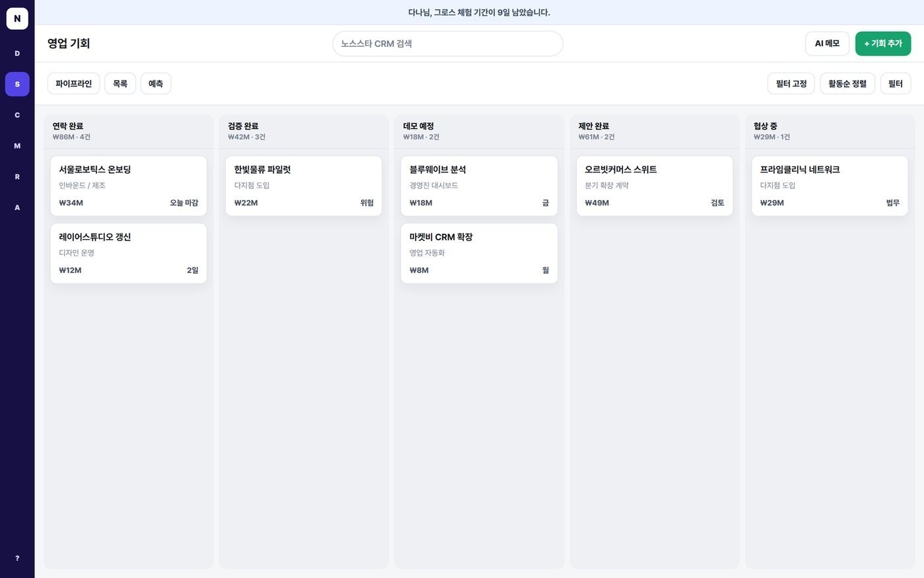Open the C sidebar item
The height and width of the screenshot is (578, 924).
(17, 115)
